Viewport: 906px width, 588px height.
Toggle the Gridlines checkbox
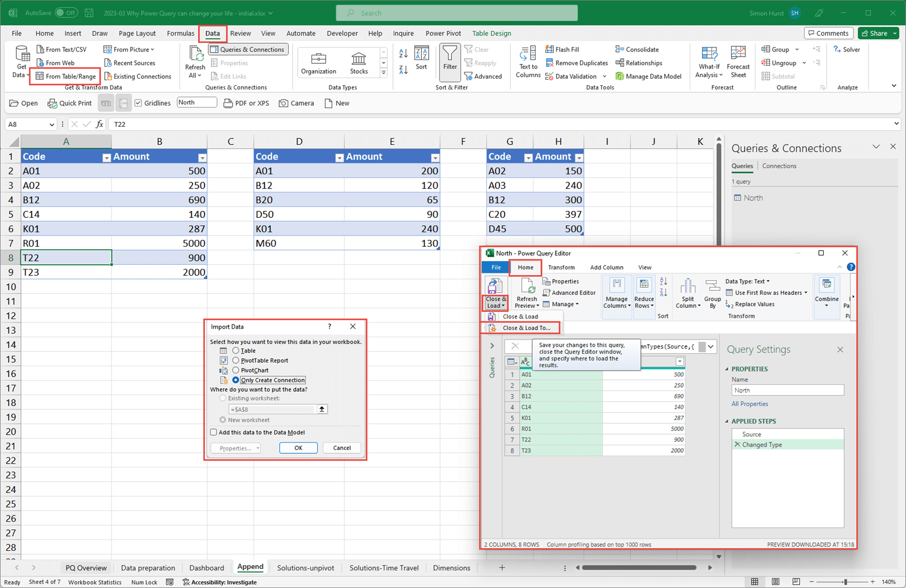coord(139,102)
